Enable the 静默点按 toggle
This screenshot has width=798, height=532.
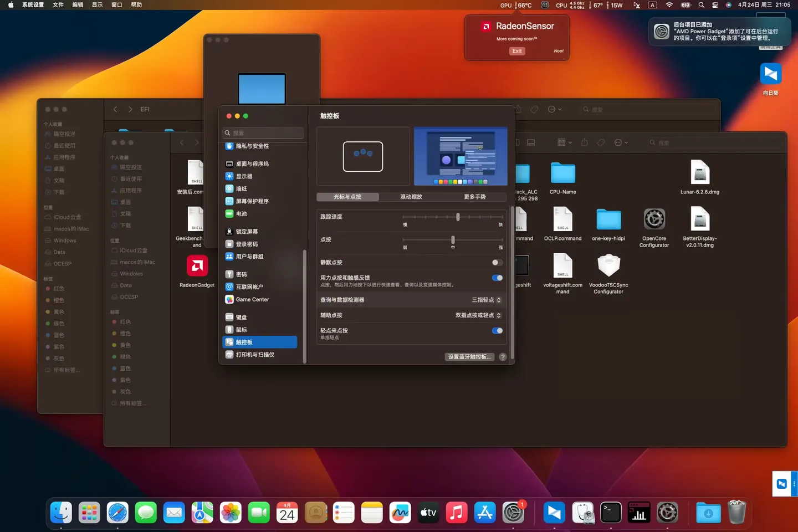[x=497, y=263]
